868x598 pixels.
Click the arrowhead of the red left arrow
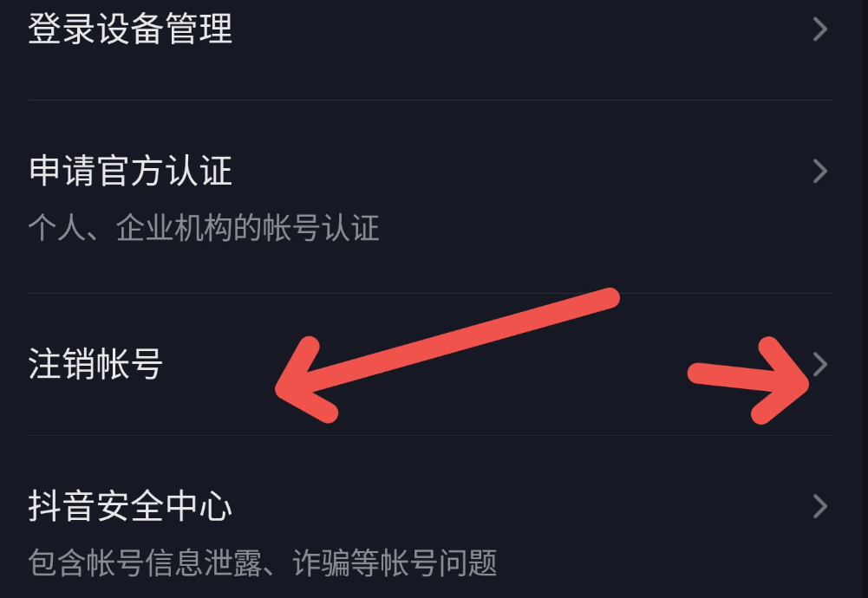coord(305,381)
